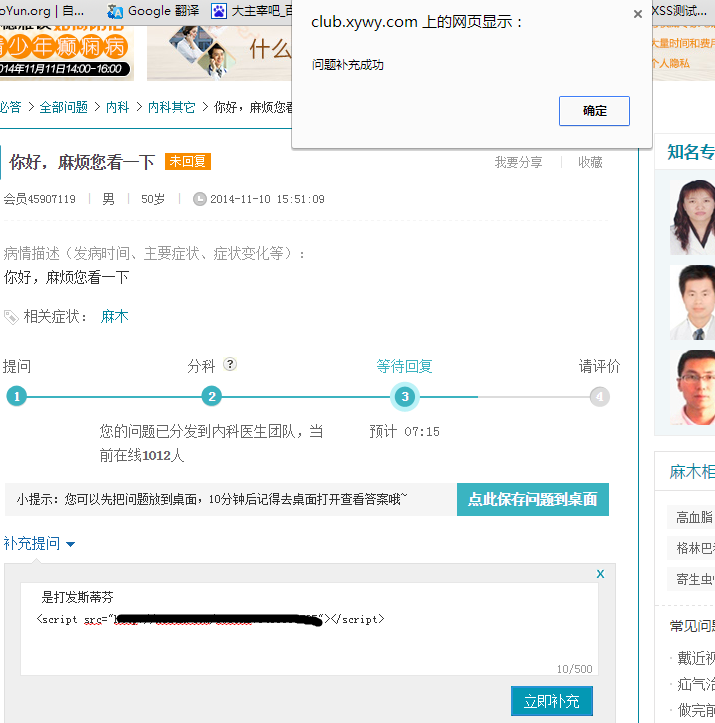Screen dimensions: 715x723
Task: Click the 等待回复 step label
Action: [x=404, y=366]
